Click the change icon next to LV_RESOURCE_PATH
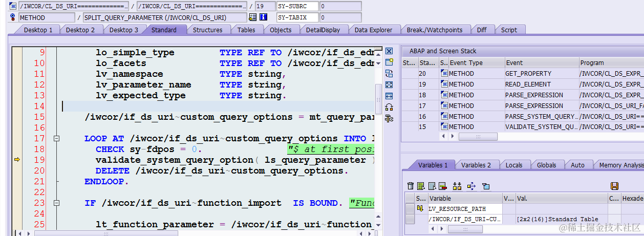The image size is (644, 236). [x=420, y=208]
